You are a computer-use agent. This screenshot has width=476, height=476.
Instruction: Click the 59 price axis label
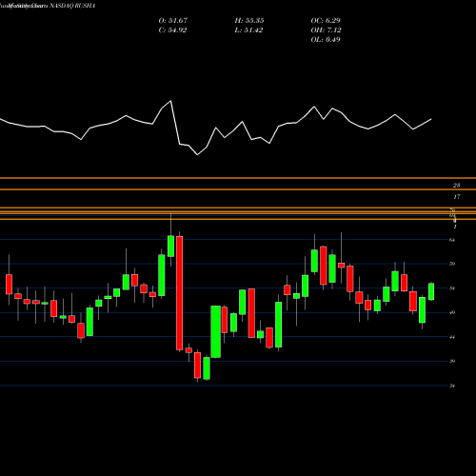pyautogui.click(x=452, y=264)
